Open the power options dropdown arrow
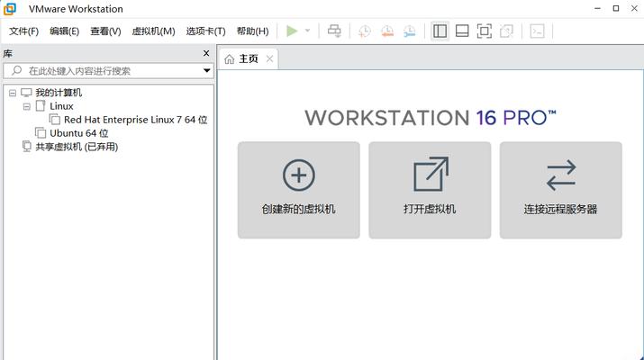 [307, 31]
